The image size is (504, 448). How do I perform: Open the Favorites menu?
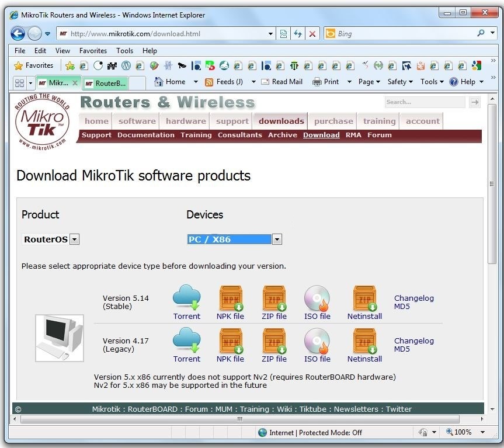93,51
